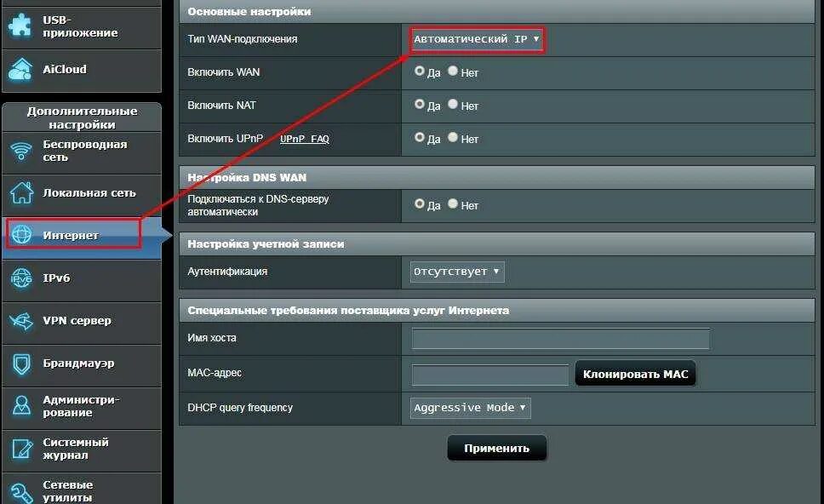The image size is (824, 504).
Task: Click the Применить button
Action: pyautogui.click(x=496, y=449)
